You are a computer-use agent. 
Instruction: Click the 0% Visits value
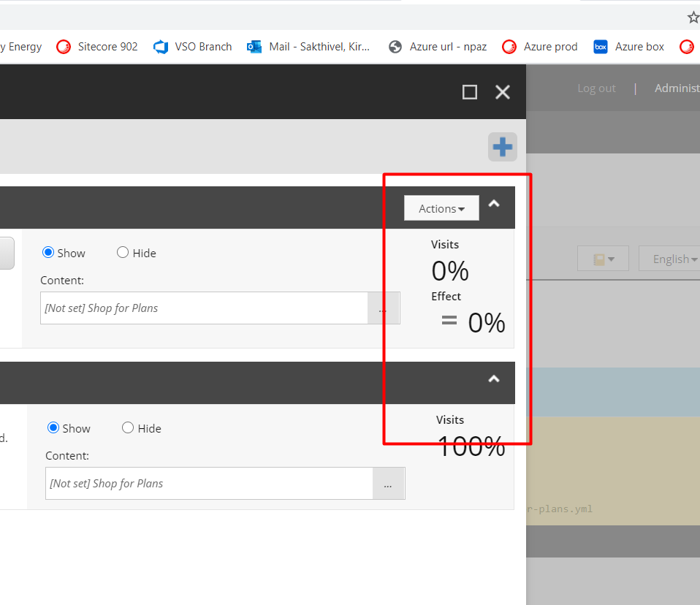click(450, 271)
